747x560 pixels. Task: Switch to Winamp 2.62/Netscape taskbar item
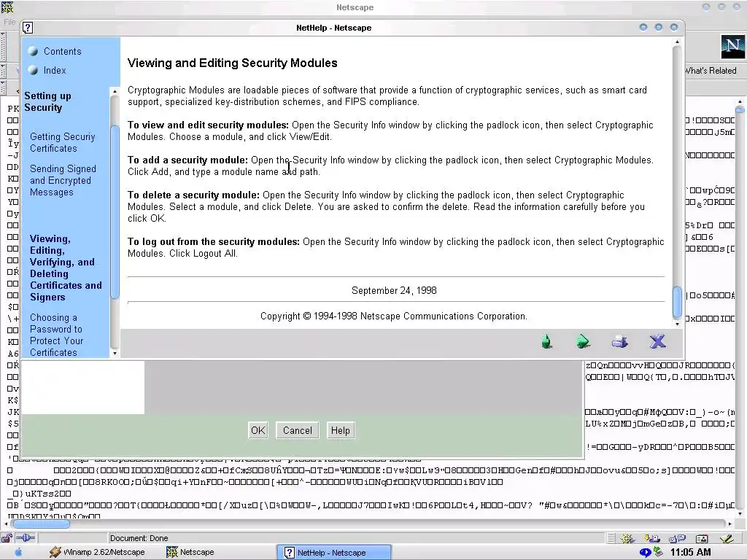tap(98, 553)
